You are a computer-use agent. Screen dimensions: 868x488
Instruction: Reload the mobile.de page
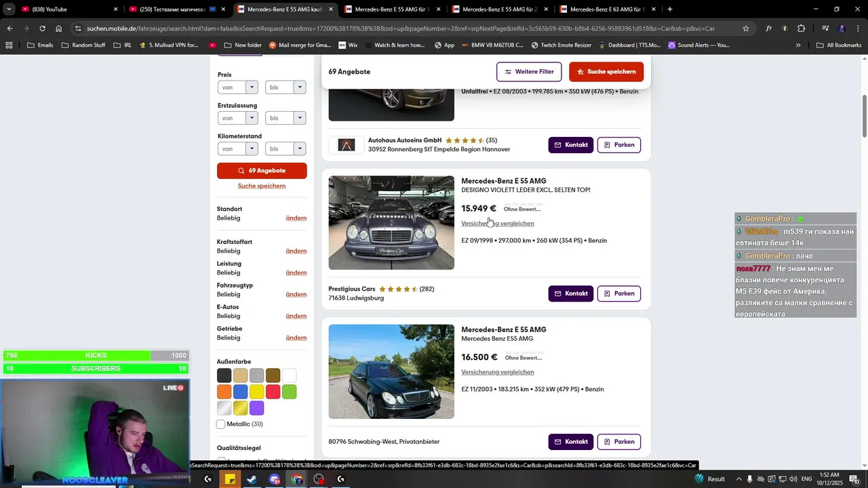click(42, 28)
